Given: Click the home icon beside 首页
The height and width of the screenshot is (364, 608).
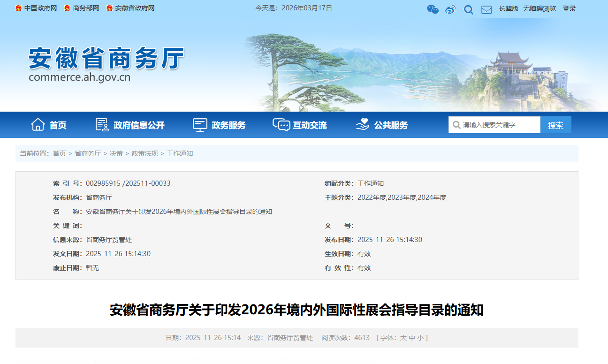Looking at the screenshot, I should tap(38, 125).
